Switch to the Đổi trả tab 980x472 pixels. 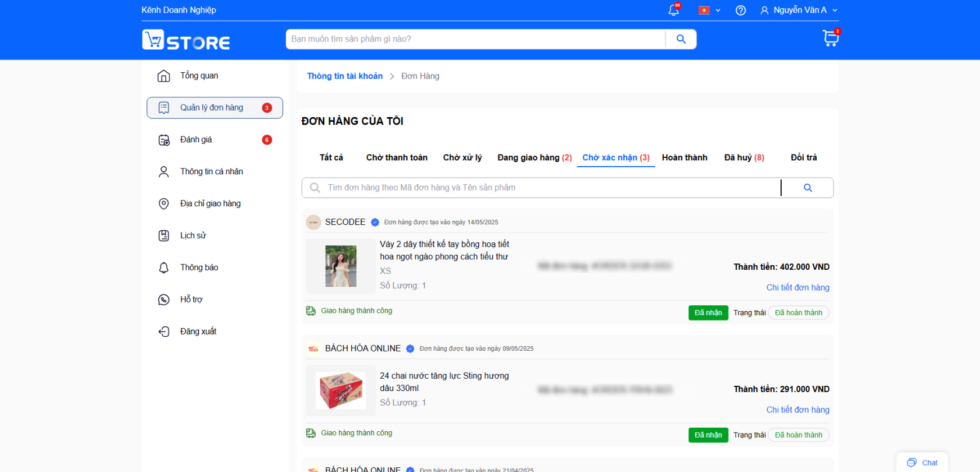point(804,157)
